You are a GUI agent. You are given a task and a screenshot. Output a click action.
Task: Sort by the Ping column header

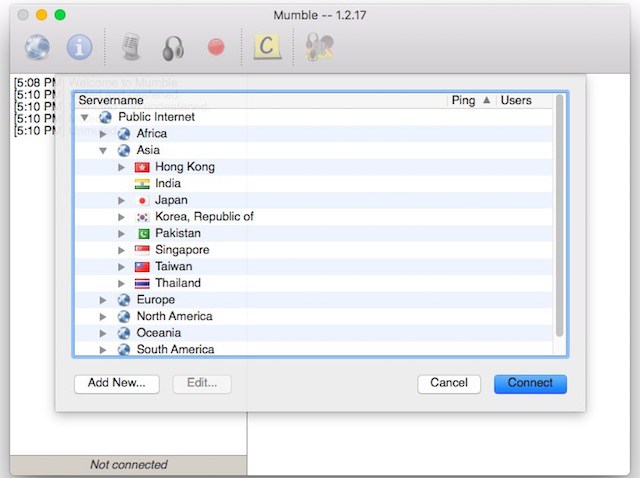pyautogui.click(x=471, y=100)
